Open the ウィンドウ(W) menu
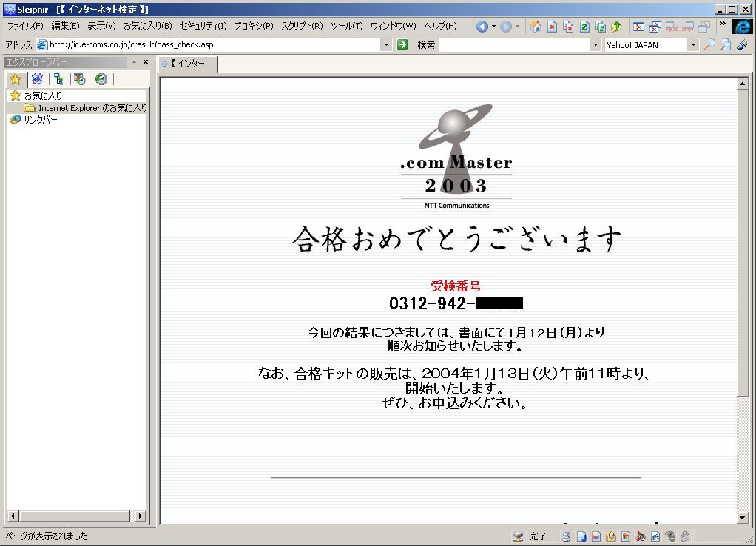Image resolution: width=756 pixels, height=546 pixels. pyautogui.click(x=393, y=26)
